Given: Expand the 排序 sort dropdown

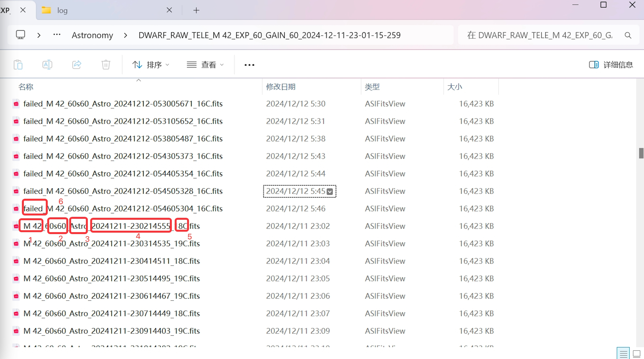Looking at the screenshot, I should [x=151, y=65].
